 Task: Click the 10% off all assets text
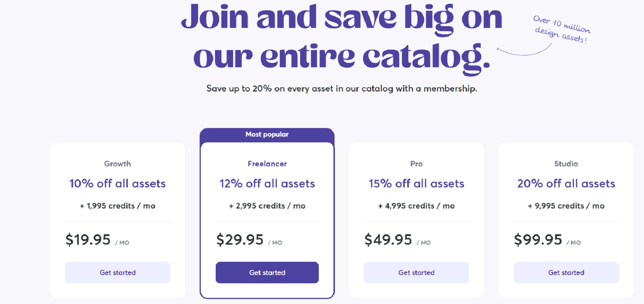coord(117,183)
